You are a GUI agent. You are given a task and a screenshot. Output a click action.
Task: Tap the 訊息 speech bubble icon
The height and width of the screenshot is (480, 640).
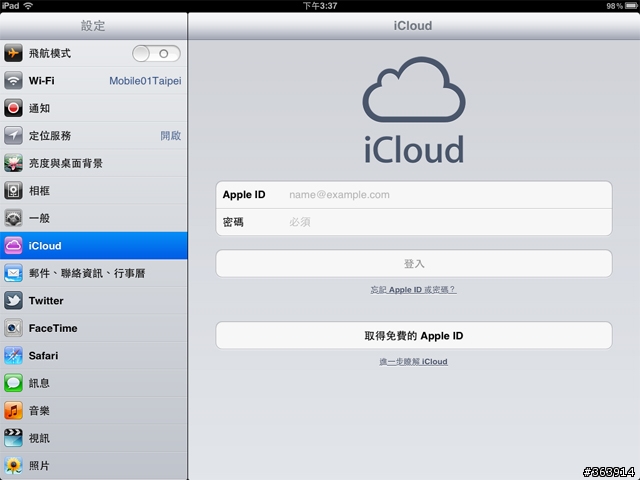pos(13,383)
